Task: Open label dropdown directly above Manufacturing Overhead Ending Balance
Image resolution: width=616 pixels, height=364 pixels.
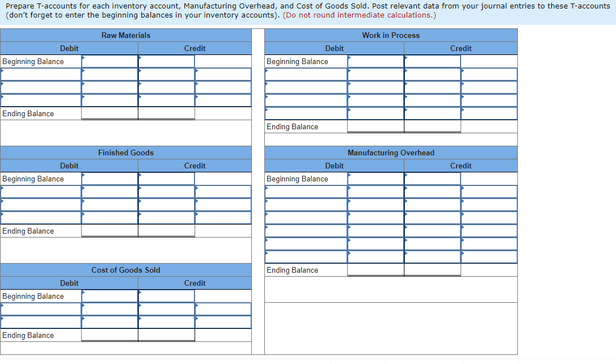Action: 306,257
